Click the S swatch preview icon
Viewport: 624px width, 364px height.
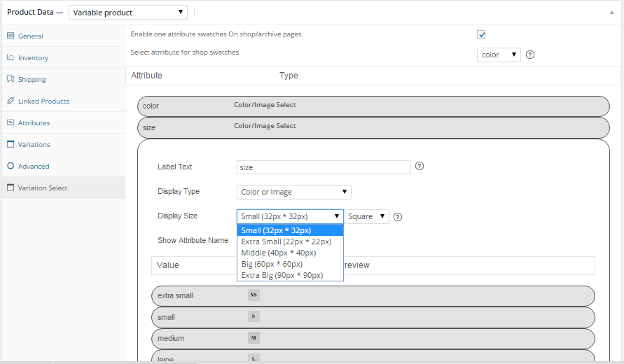point(254,316)
